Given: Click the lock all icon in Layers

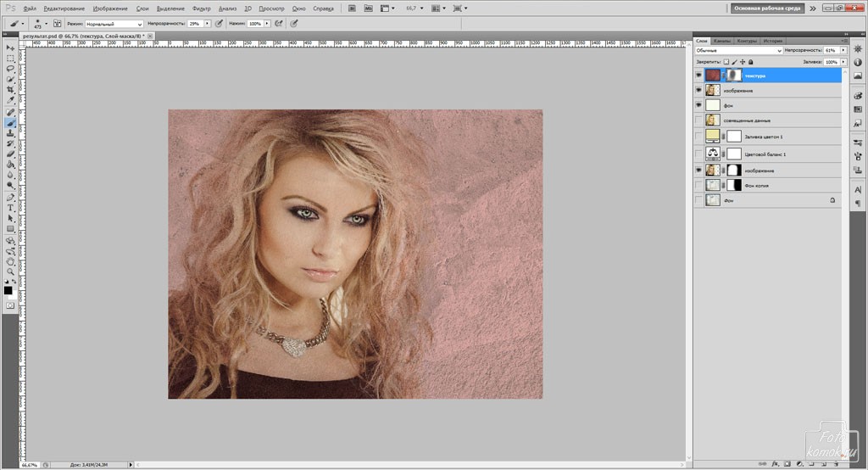Looking at the screenshot, I should coord(750,62).
